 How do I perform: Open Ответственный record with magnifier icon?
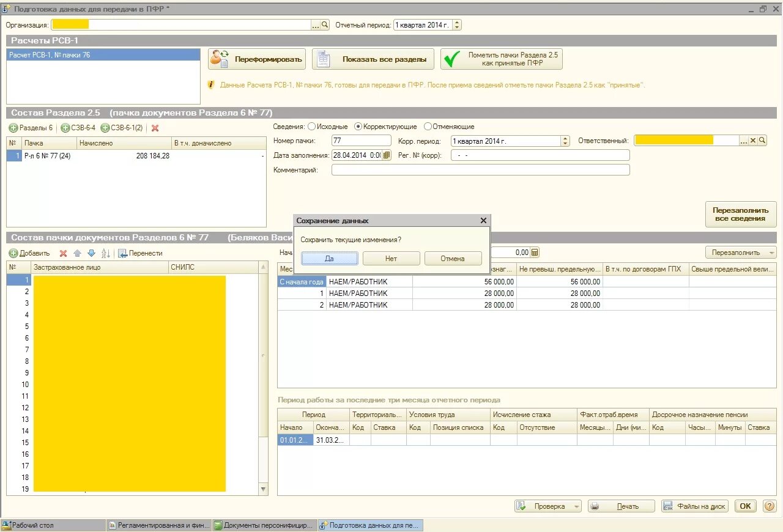(x=763, y=141)
